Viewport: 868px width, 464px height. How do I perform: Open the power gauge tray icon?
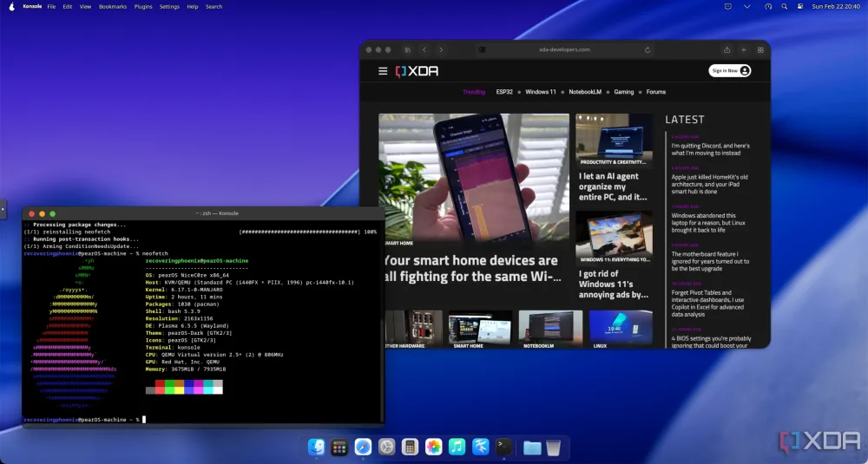coord(768,7)
